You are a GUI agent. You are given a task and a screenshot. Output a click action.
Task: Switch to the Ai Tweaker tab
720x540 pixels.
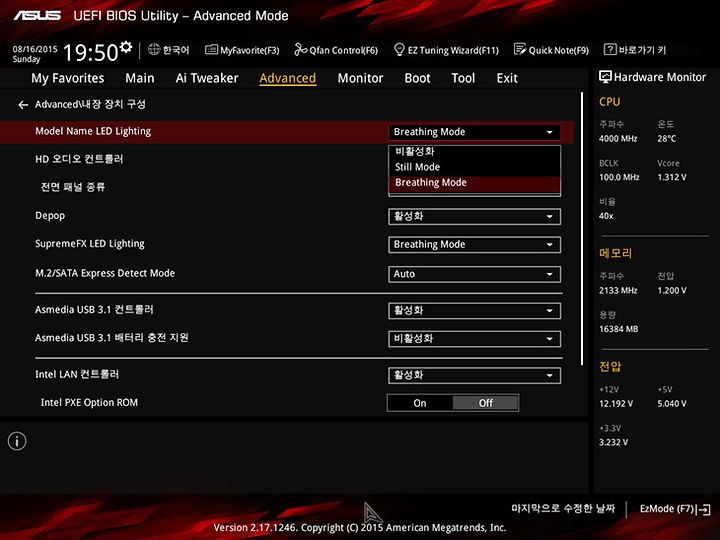[x=207, y=78]
